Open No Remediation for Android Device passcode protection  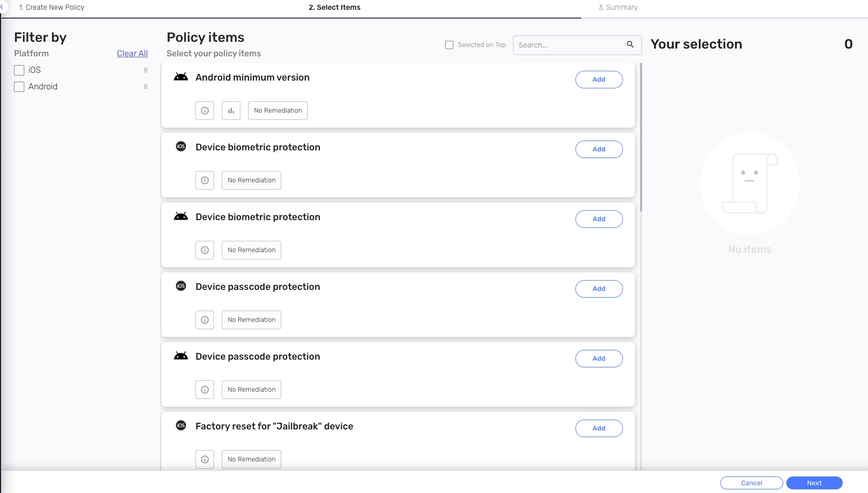click(251, 390)
